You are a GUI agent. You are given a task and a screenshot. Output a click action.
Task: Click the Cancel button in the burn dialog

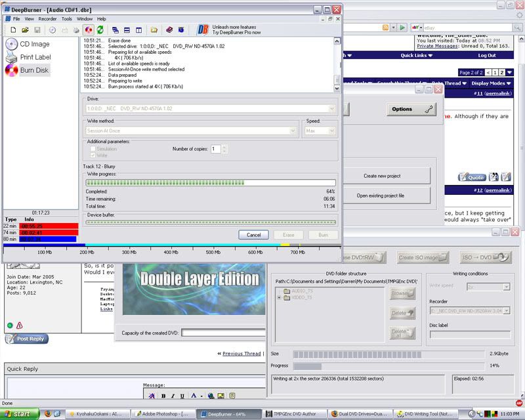click(x=253, y=235)
